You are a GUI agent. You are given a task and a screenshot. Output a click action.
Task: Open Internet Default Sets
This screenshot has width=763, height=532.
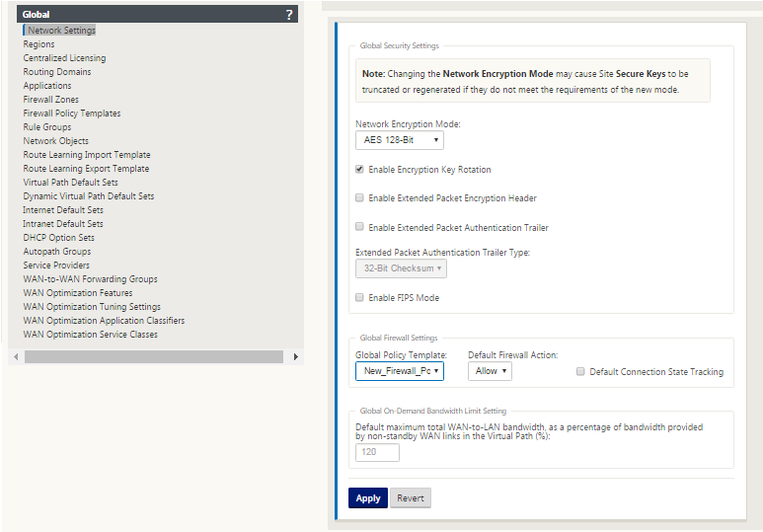tap(63, 210)
